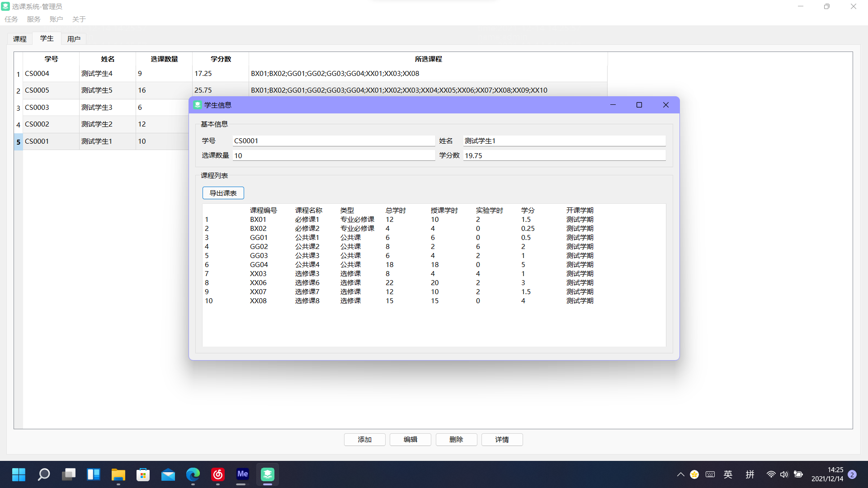Open File Explorer from the taskbar
The height and width of the screenshot is (488, 868).
tap(118, 474)
